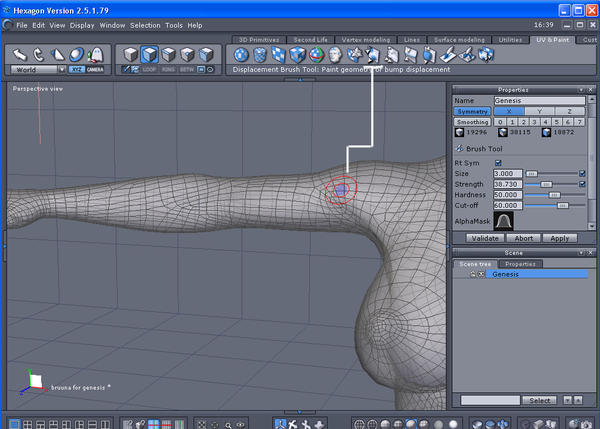Toggle the Rt Sym checkbox
Viewport: 600px width, 429px height.
499,162
